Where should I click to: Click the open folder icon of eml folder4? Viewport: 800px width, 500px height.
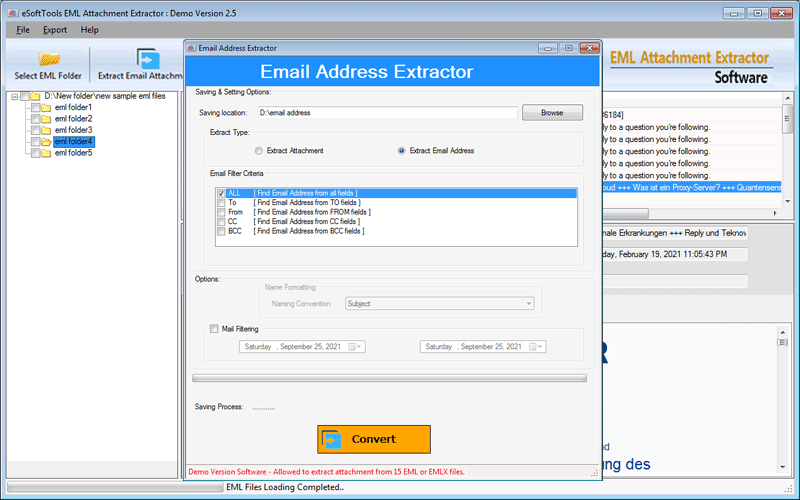(x=46, y=142)
